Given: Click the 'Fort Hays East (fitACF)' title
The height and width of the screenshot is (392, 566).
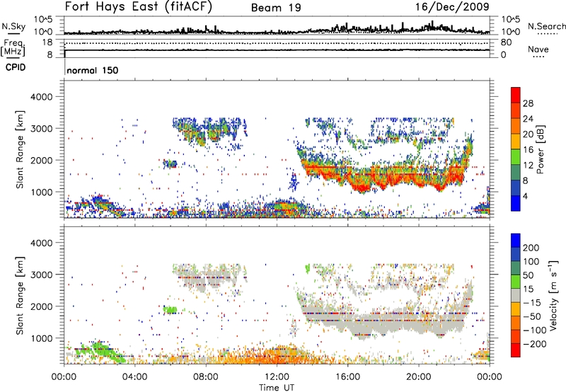Looking at the screenshot, I should click(138, 7).
